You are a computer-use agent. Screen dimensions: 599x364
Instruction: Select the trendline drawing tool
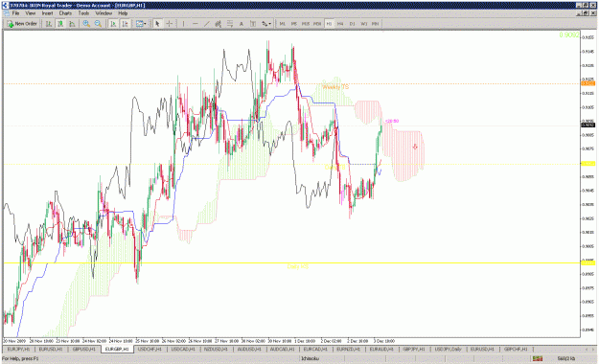[x=207, y=24]
